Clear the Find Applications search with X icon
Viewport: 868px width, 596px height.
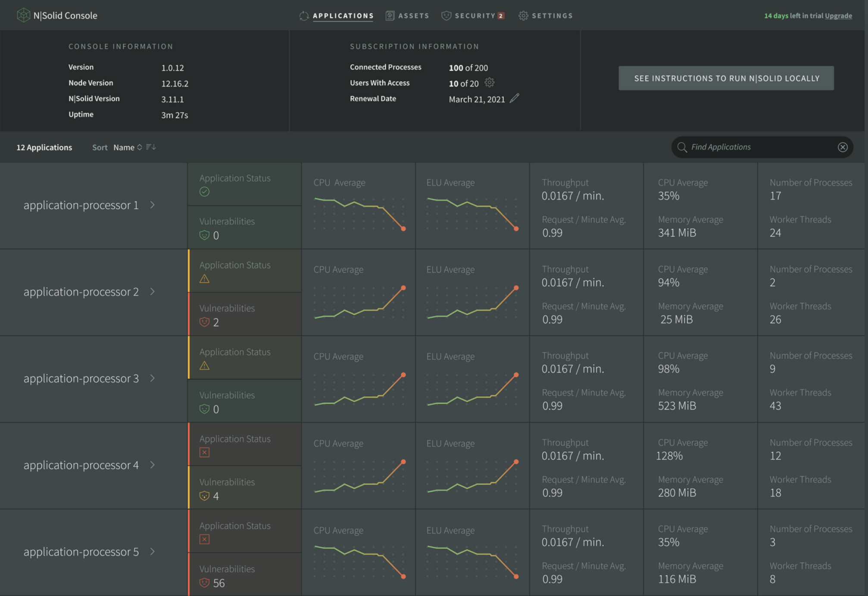[843, 147]
